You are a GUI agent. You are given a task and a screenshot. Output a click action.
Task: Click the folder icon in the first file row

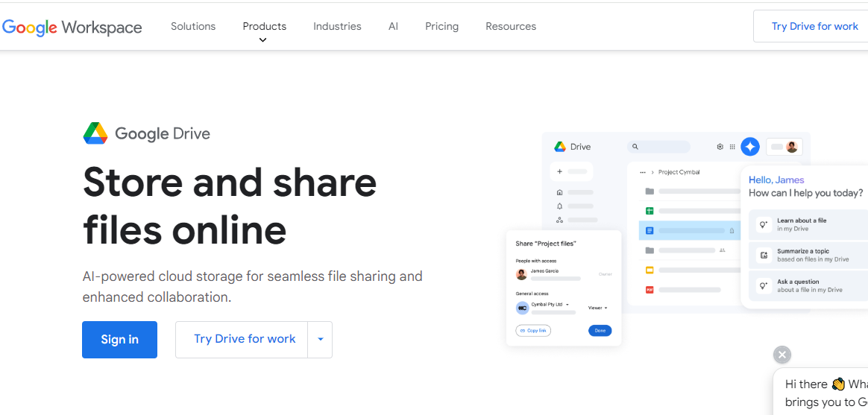650,191
